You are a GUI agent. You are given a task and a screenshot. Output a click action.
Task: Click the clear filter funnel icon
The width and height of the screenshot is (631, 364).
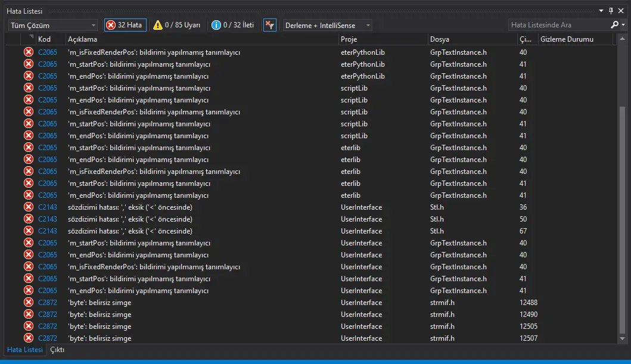269,25
